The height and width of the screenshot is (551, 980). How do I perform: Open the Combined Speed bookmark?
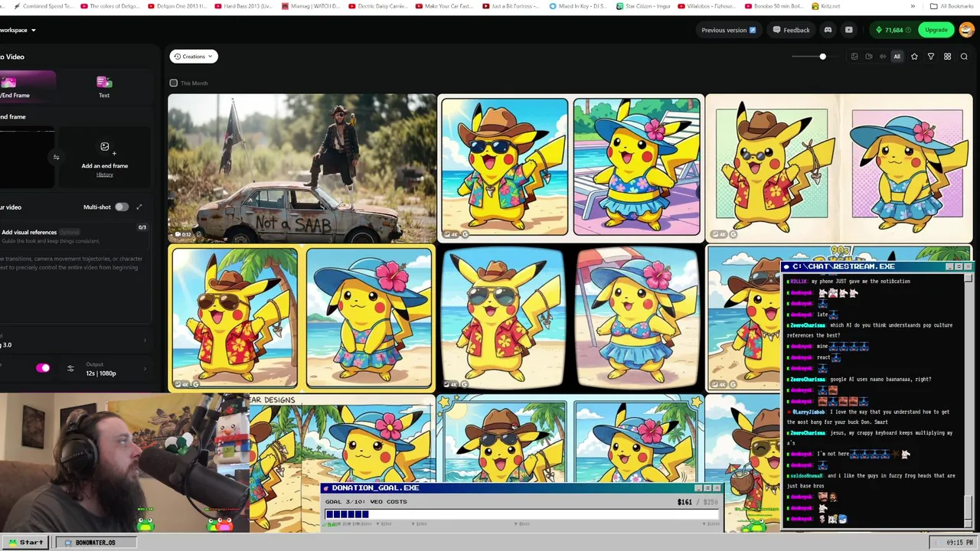pyautogui.click(x=43, y=6)
